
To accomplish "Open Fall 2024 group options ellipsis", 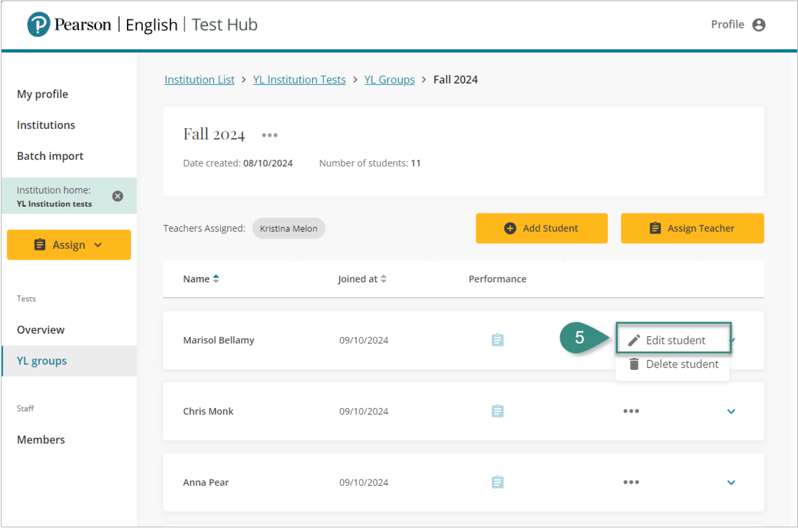I will pyautogui.click(x=269, y=135).
